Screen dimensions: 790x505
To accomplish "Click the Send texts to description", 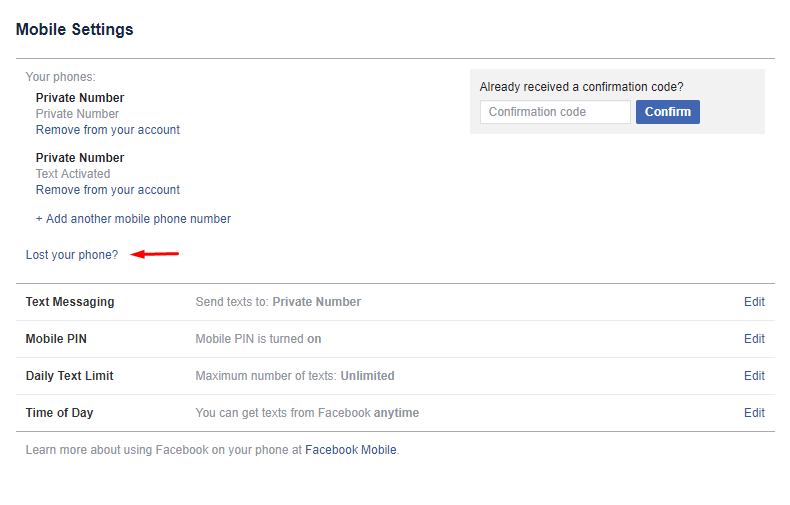I will click(x=278, y=302).
